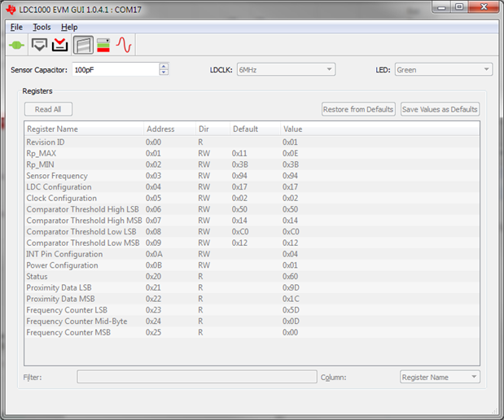504x420 pixels.
Task: Click the Filter text input field
Action: (196, 377)
